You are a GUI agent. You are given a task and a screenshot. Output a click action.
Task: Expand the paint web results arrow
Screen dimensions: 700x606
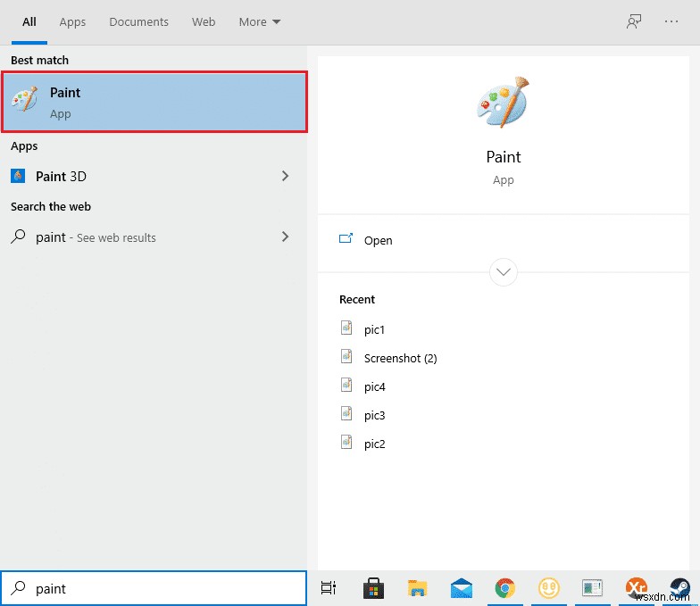pyautogui.click(x=286, y=237)
